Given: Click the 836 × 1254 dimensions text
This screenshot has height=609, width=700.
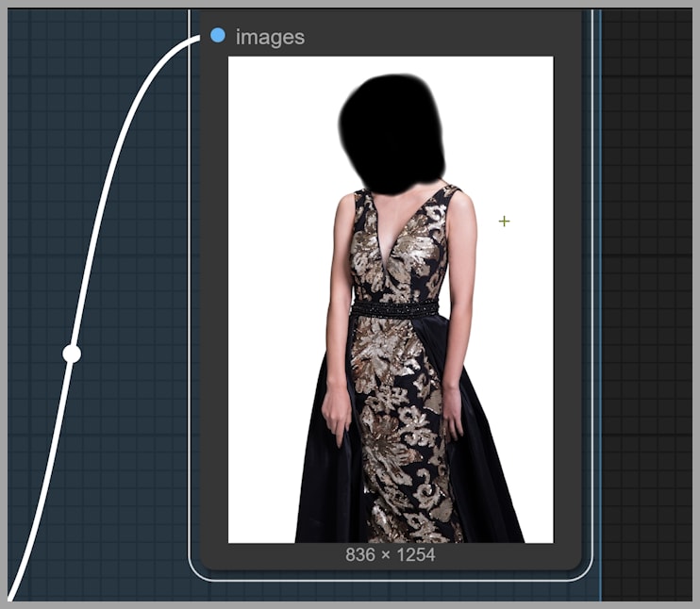Looking at the screenshot, I should point(390,554).
